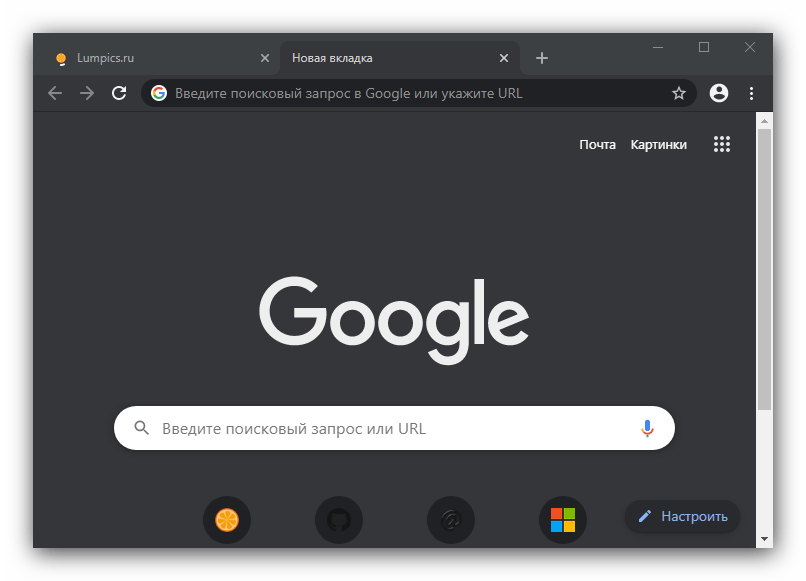Click the forward navigation arrow
Image resolution: width=806 pixels, height=581 pixels.
tap(87, 93)
